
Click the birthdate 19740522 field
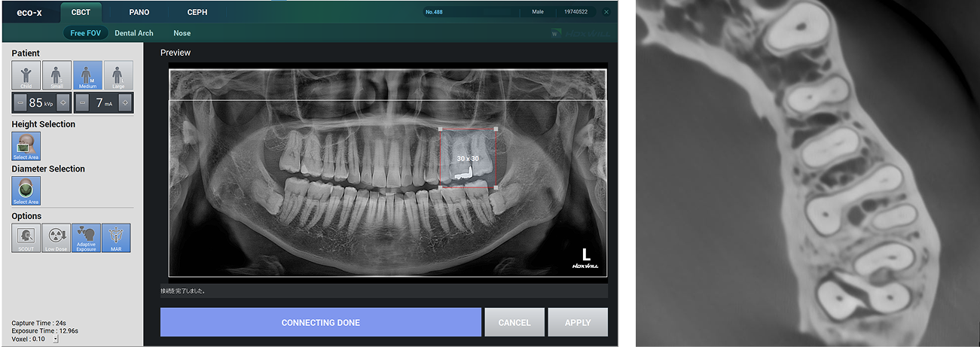click(x=576, y=12)
